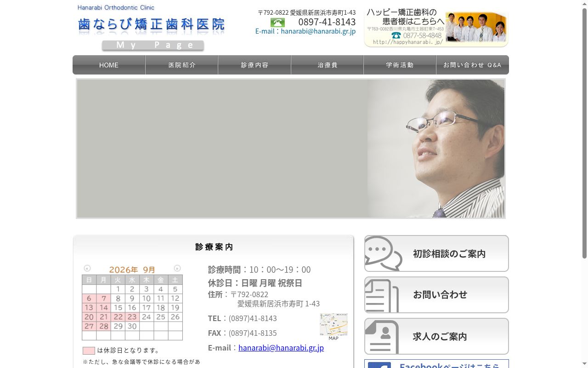Click the underlined E-mail link in 診療案内
588x368 pixels.
(281, 348)
